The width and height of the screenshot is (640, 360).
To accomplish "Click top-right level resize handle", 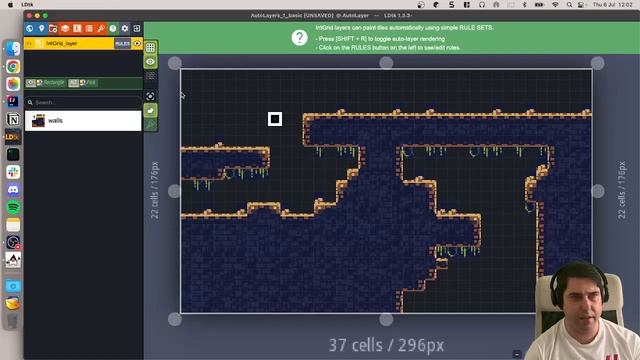I will click(598, 63).
